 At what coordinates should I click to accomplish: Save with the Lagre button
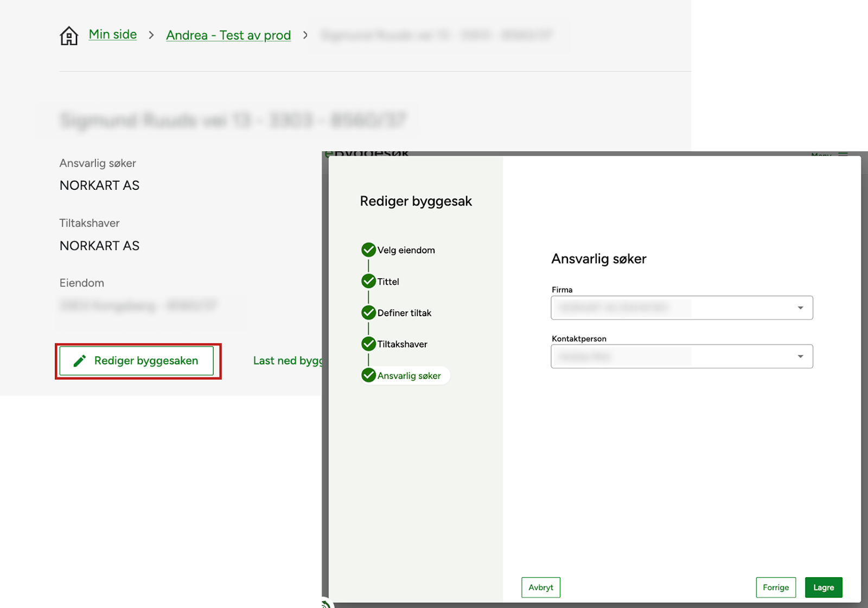click(x=823, y=587)
